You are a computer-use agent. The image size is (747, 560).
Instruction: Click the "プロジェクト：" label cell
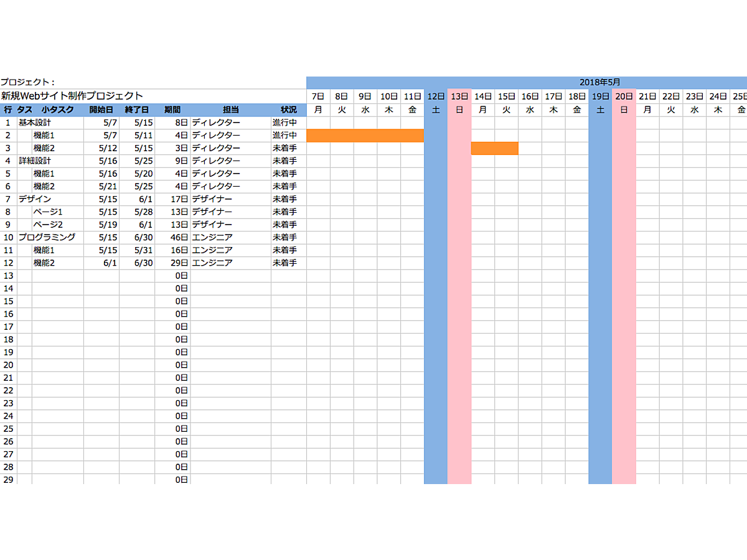(27, 82)
